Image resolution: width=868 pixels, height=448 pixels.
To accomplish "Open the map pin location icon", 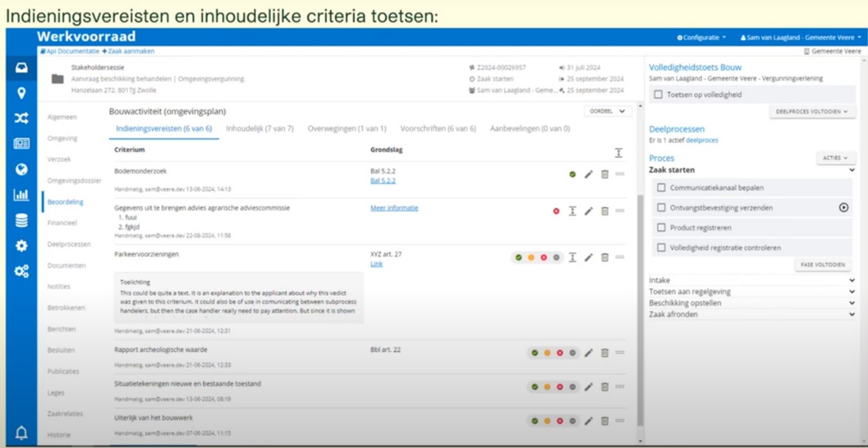I will tap(21, 93).
